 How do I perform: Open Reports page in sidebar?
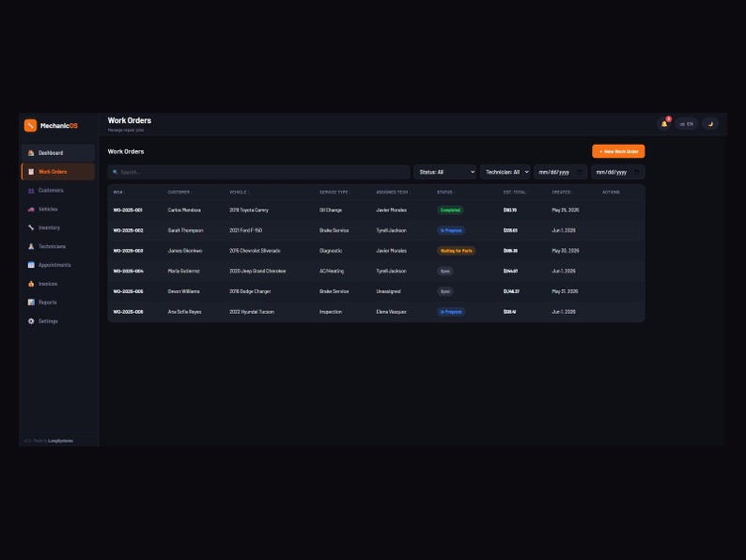pos(58,303)
